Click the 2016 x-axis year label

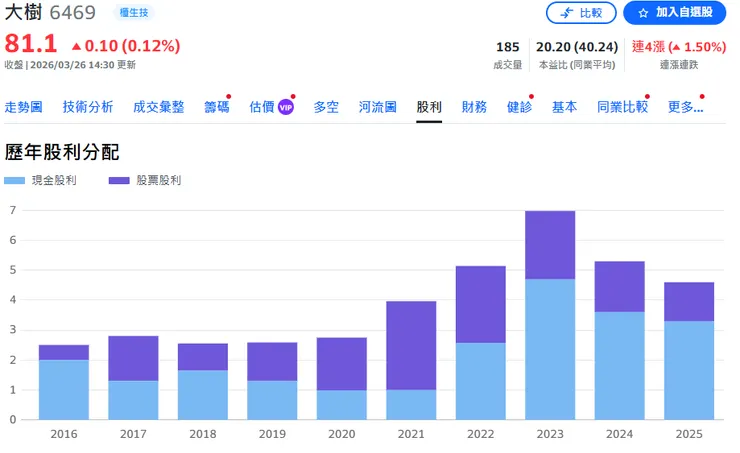64,434
